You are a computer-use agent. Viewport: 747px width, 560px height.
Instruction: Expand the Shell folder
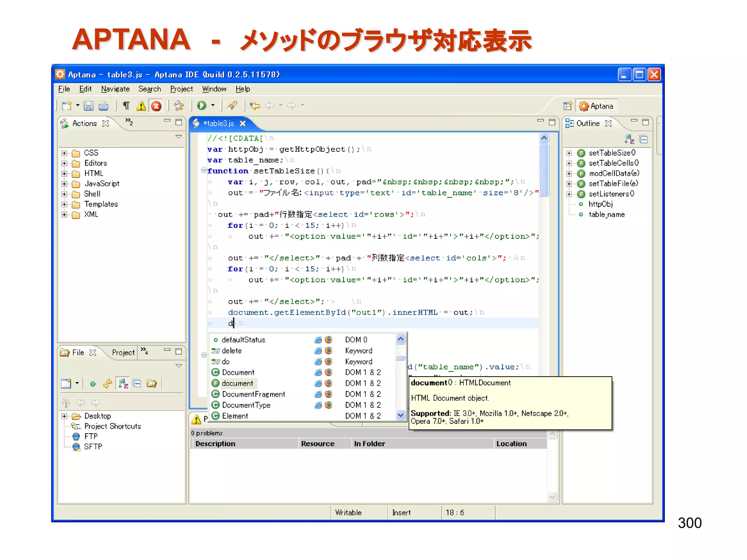65,194
